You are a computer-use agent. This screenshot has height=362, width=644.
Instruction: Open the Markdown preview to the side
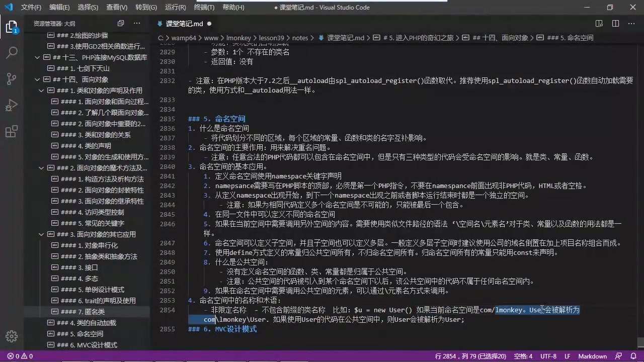(x=599, y=24)
